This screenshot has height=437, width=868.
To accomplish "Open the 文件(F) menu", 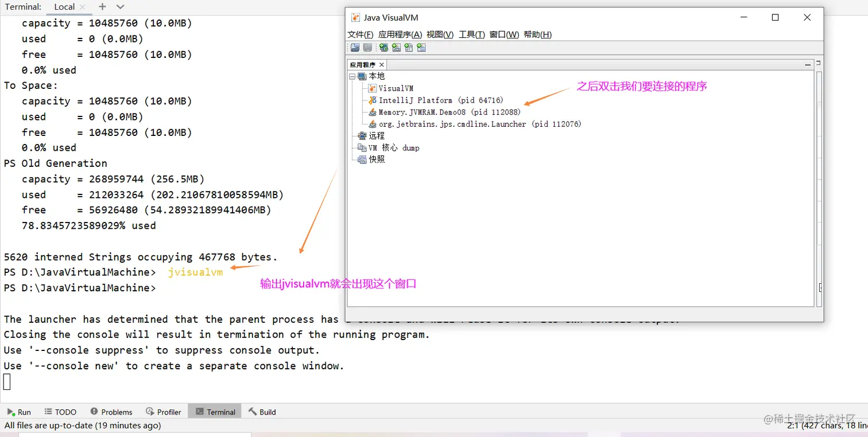I will click(x=361, y=34).
